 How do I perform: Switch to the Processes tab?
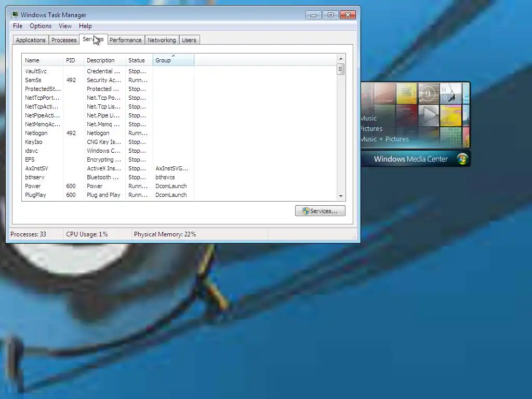click(64, 40)
